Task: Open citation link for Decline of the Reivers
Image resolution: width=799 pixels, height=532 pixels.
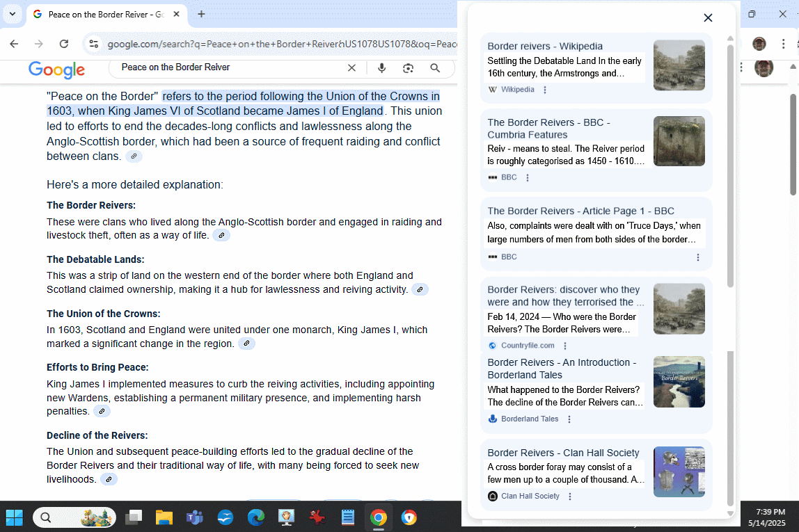Action: (109, 480)
